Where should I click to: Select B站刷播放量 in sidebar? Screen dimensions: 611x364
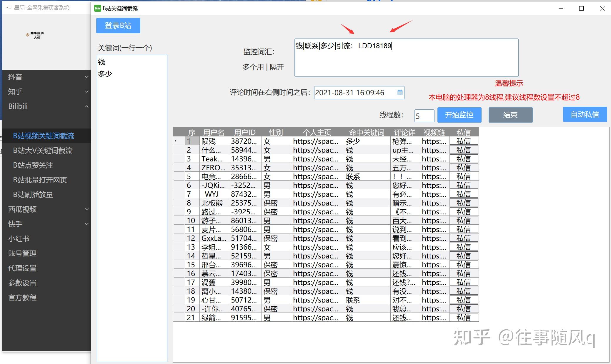[33, 195]
